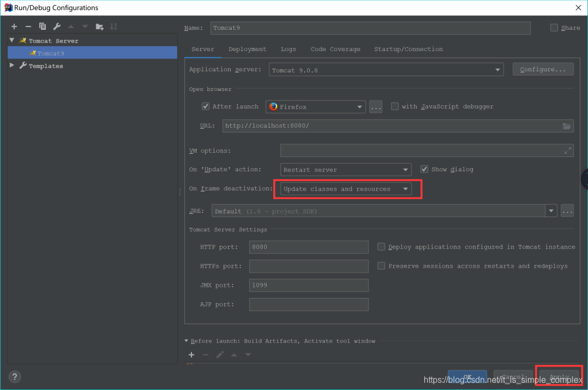Click the panel splitter grip handle
Viewport: 588px width, 390px height.
tap(180, 192)
